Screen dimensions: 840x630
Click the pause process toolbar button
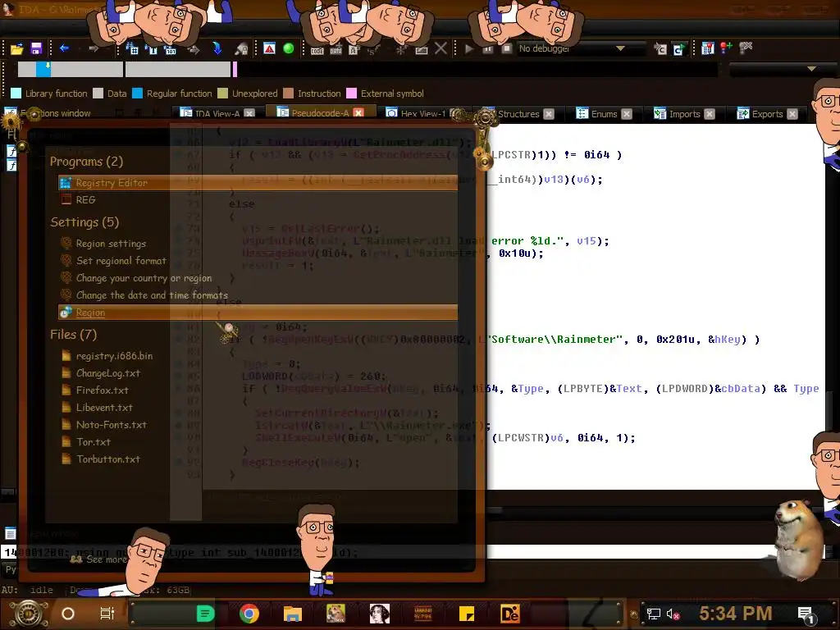pos(488,48)
